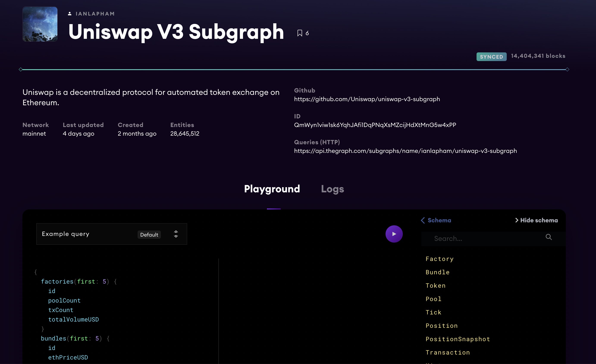Click poolCount field in query editor
Viewport: 596px width, 364px height.
[x=64, y=301]
